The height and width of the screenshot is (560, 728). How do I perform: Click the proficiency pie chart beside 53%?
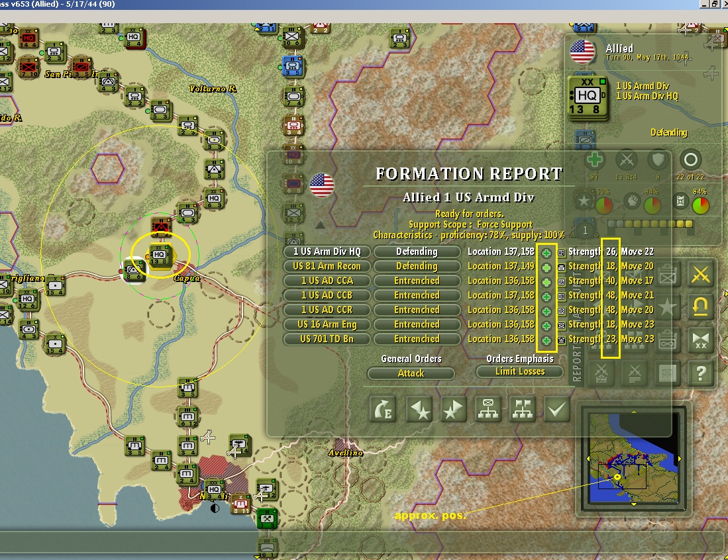(x=604, y=205)
